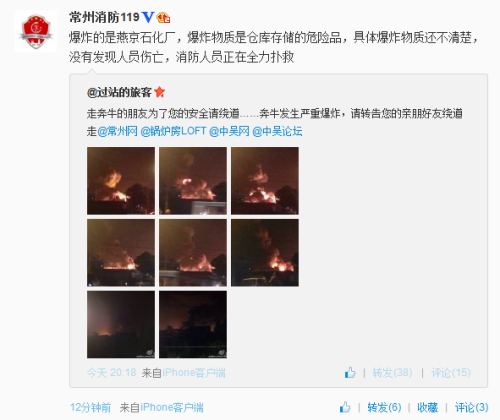Open the 常州消防119 username link

point(104,17)
